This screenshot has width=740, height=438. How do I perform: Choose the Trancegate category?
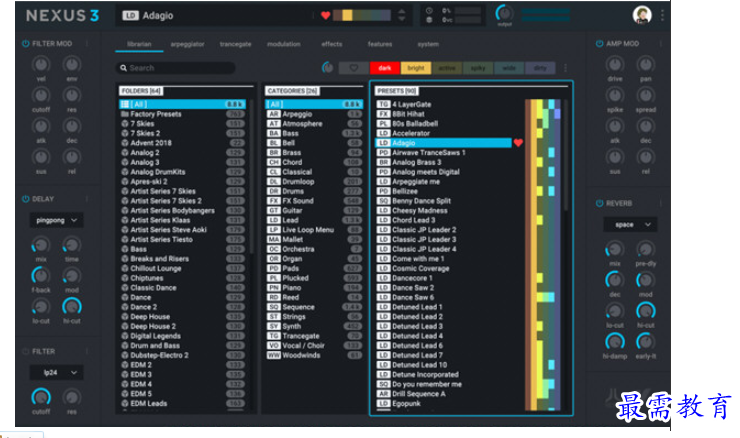point(314,336)
